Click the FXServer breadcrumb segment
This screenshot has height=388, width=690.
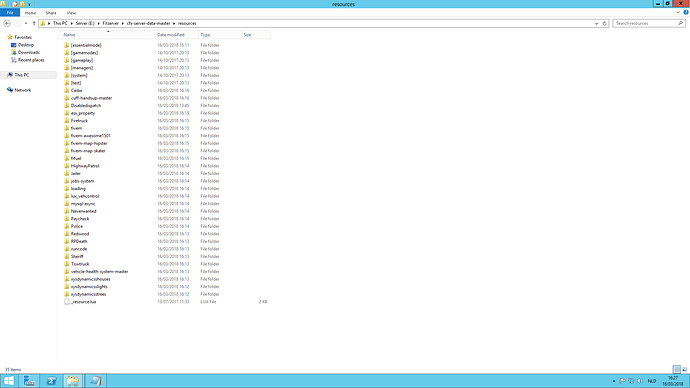[111, 23]
